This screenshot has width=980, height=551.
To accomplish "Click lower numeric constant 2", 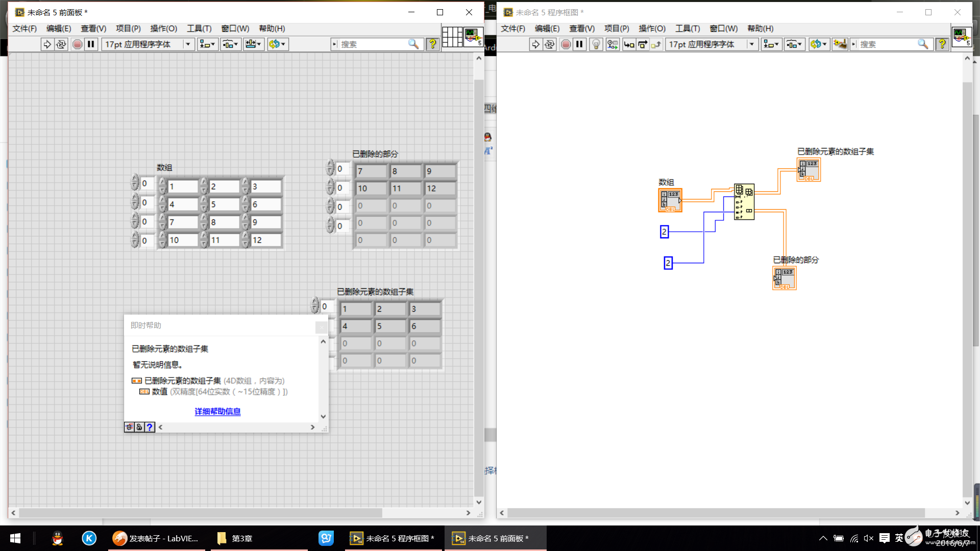I will (x=668, y=263).
